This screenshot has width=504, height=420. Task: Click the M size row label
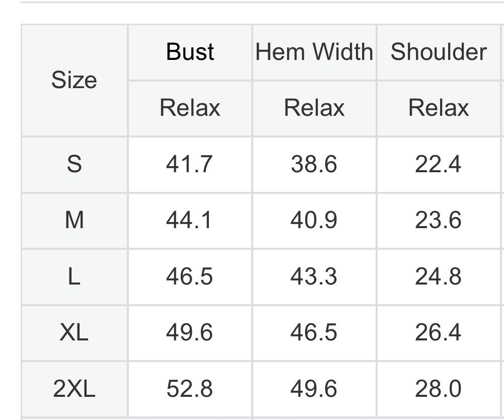[x=74, y=220]
